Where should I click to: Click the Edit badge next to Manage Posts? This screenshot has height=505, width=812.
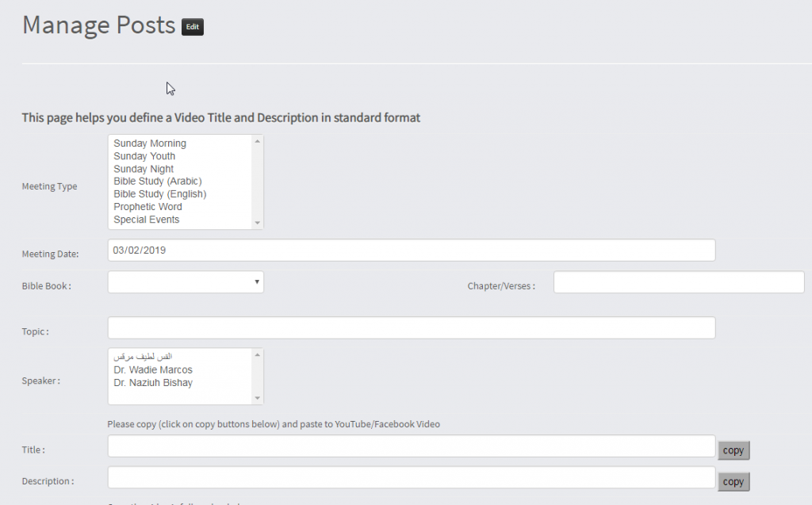click(x=192, y=27)
